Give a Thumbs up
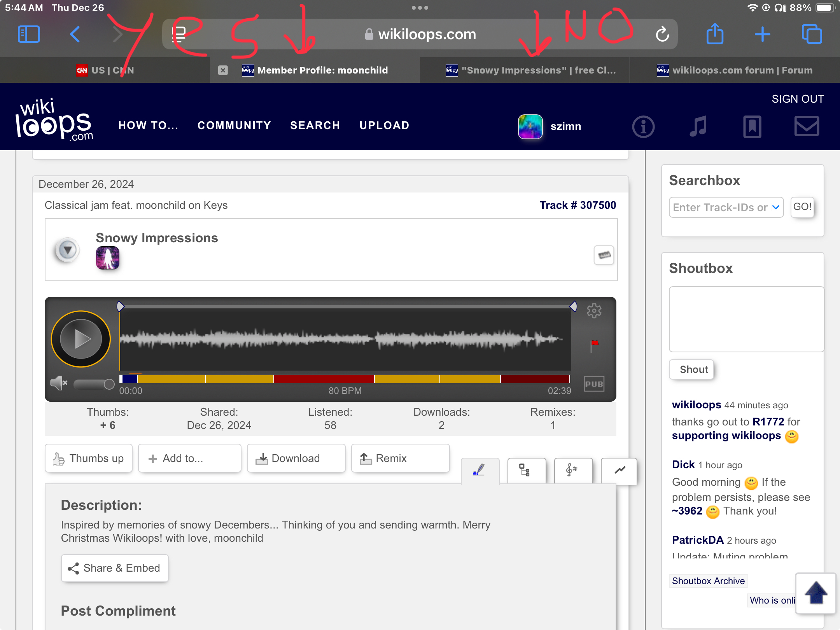 [89, 458]
